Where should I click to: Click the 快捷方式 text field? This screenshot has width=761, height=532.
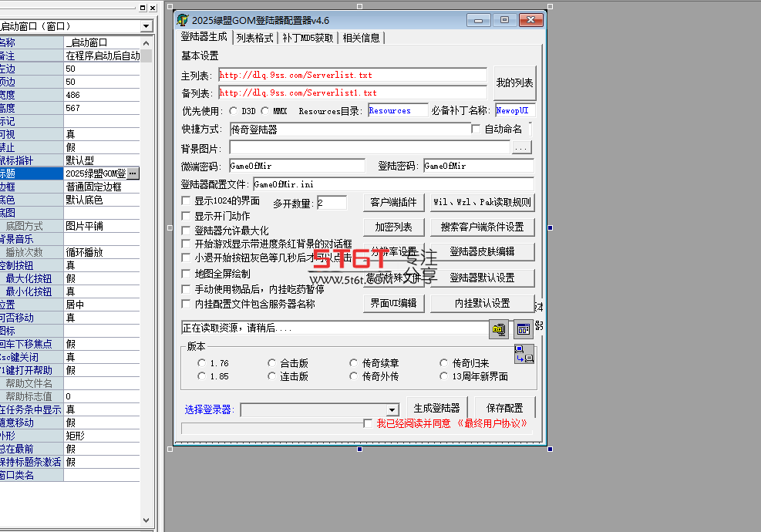350,130
